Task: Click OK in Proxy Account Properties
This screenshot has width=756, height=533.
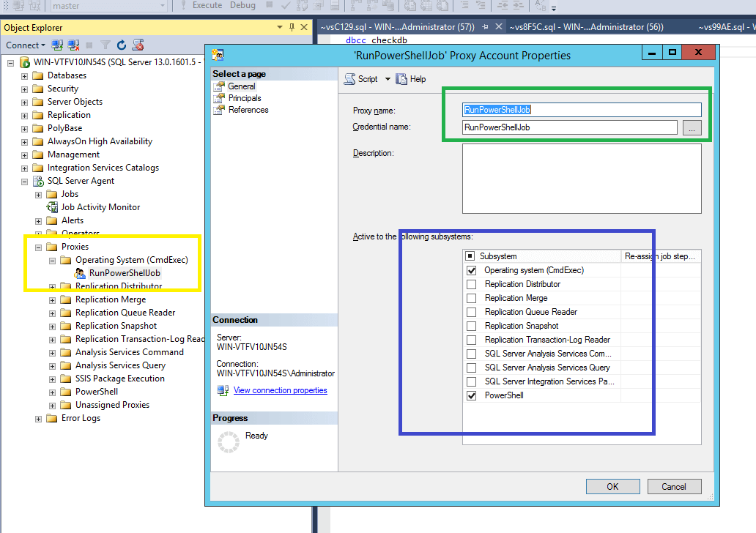Action: [x=613, y=487]
